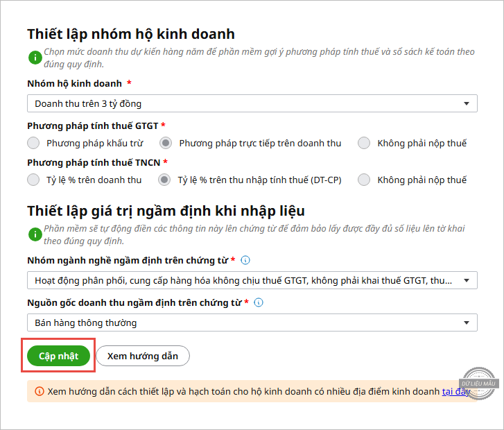The image size is (504, 430).
Task: Click 'Thiết lập giá trị ngầm định' heading
Action: [x=166, y=211]
